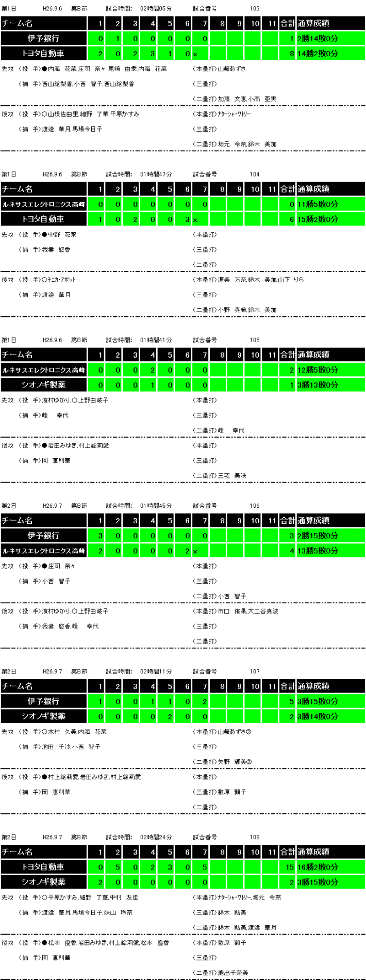Screen dimensions: 366x980
Task: Click game number 103
Action: point(254,9)
